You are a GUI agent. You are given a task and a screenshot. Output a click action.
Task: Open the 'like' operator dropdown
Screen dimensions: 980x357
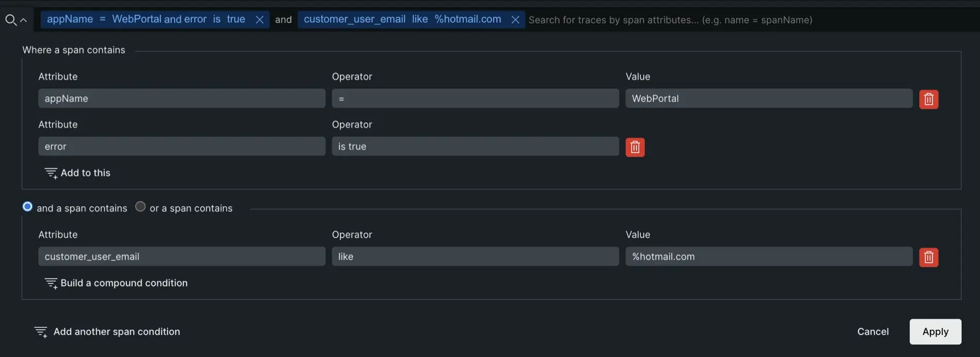coord(475,256)
